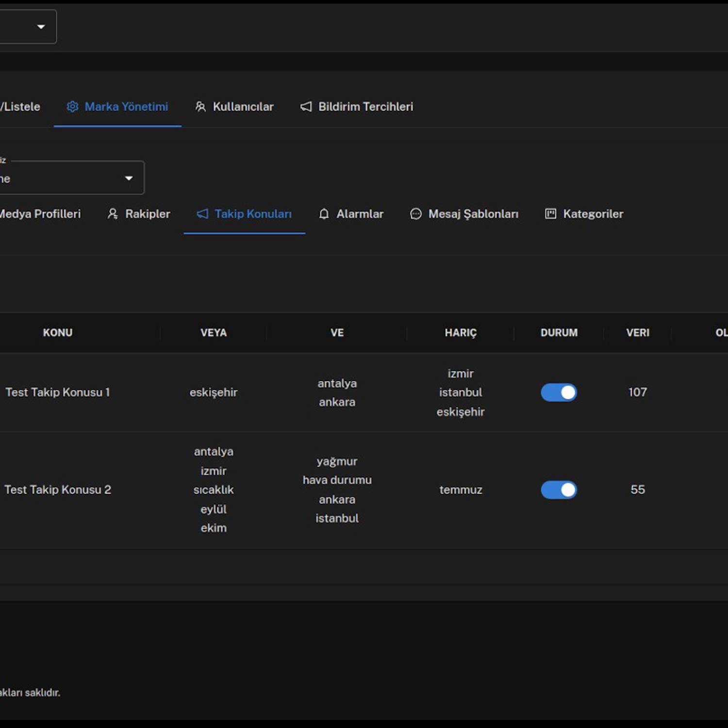This screenshot has width=728, height=728.
Task: Click the person icon beside Rakipler
Action: pyautogui.click(x=113, y=214)
